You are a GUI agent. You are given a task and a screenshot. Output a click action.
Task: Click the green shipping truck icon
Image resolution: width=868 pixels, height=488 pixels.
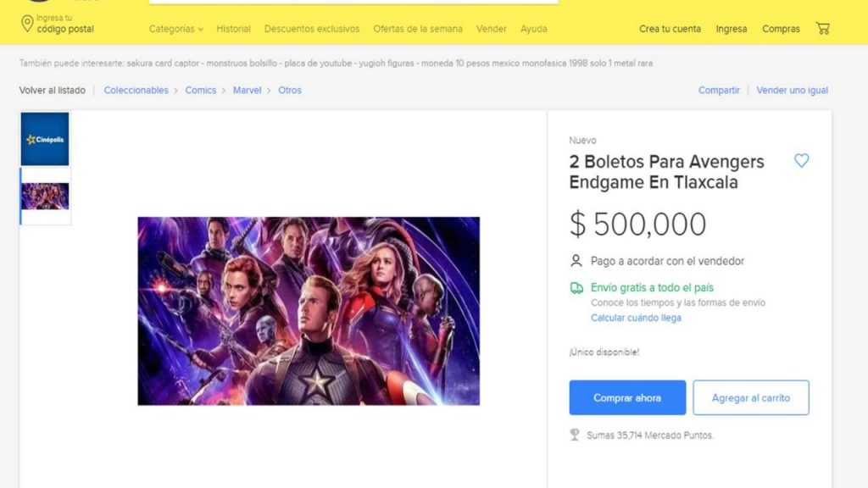click(576, 288)
